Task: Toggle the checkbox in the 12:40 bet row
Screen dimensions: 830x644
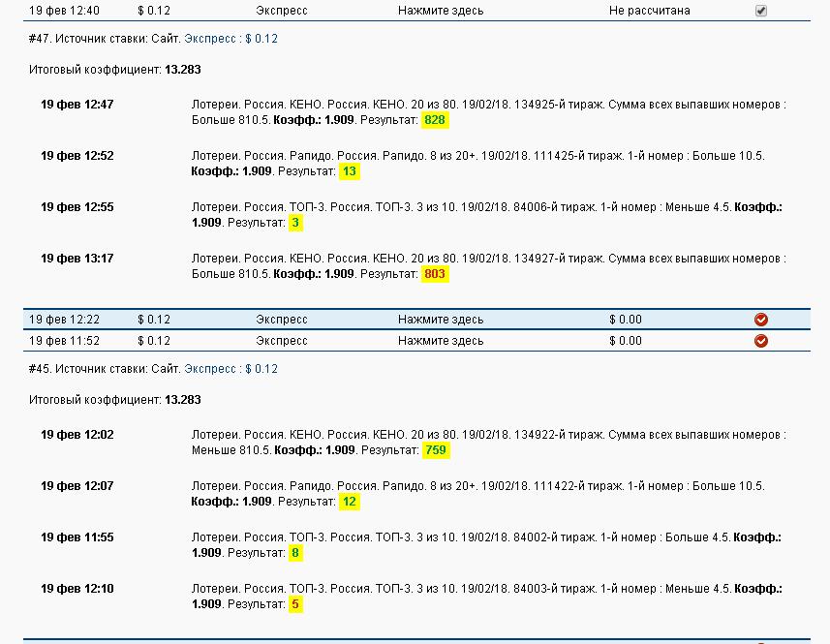Action: pos(760,11)
